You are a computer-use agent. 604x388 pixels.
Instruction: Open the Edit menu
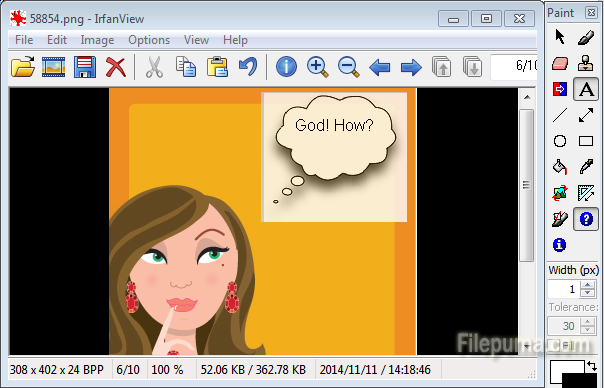tap(57, 40)
